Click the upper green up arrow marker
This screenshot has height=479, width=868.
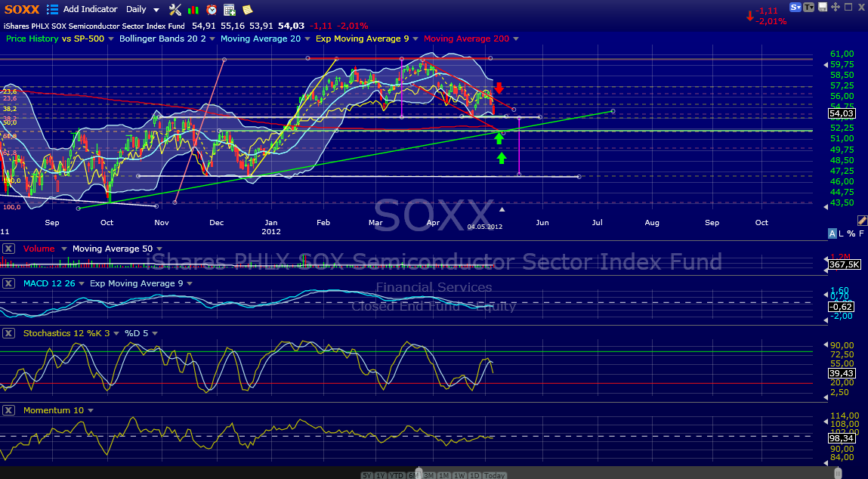click(499, 138)
